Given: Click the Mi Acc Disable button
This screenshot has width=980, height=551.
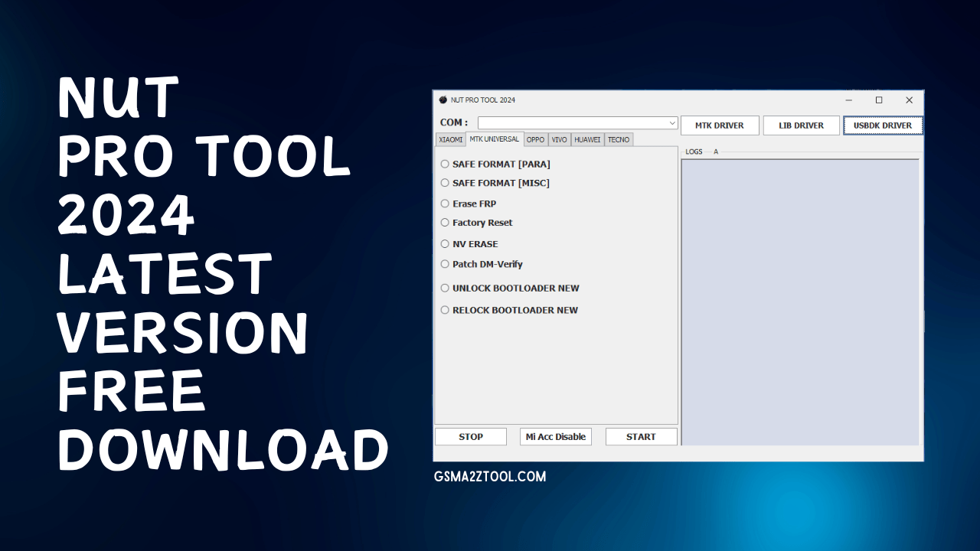Looking at the screenshot, I should (555, 436).
